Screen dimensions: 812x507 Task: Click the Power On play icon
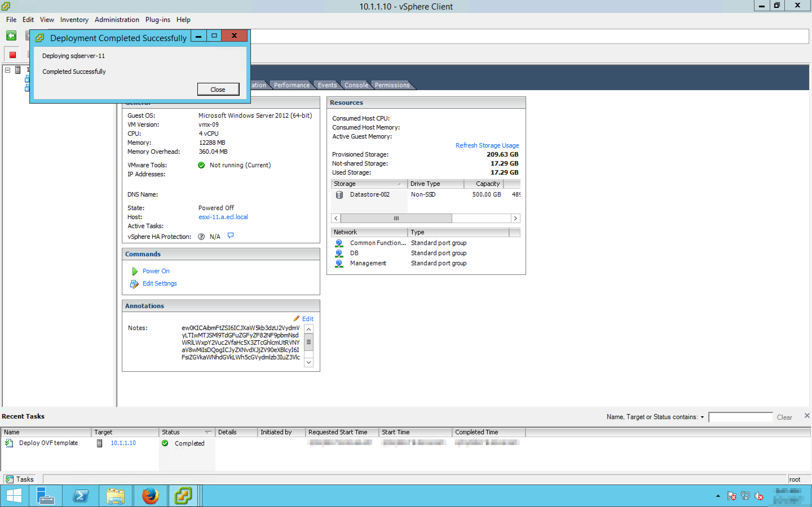(135, 271)
